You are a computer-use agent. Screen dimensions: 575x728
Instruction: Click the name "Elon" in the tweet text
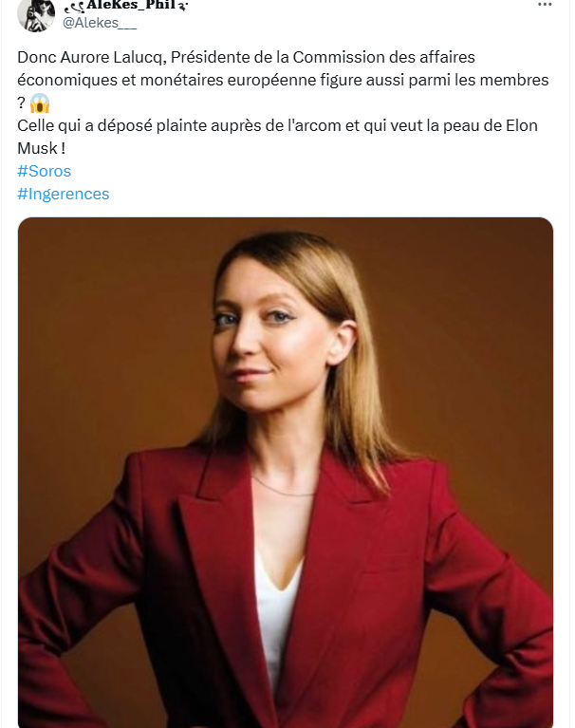tap(520, 125)
